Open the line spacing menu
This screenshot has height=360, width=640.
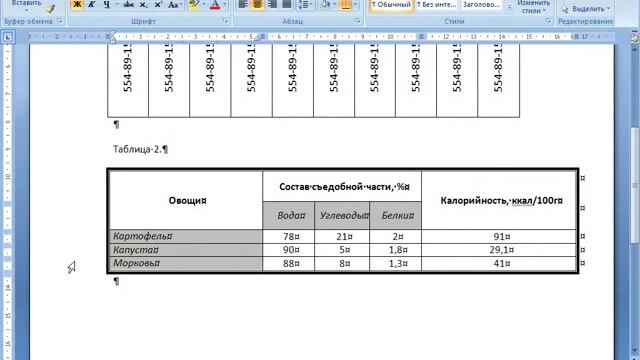click(305, 4)
